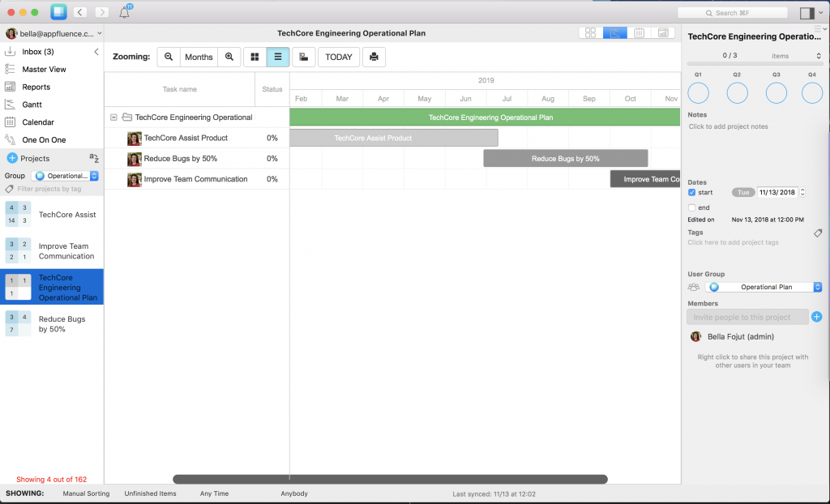Click the blue plus to invite members
830x504 pixels.
pos(817,317)
